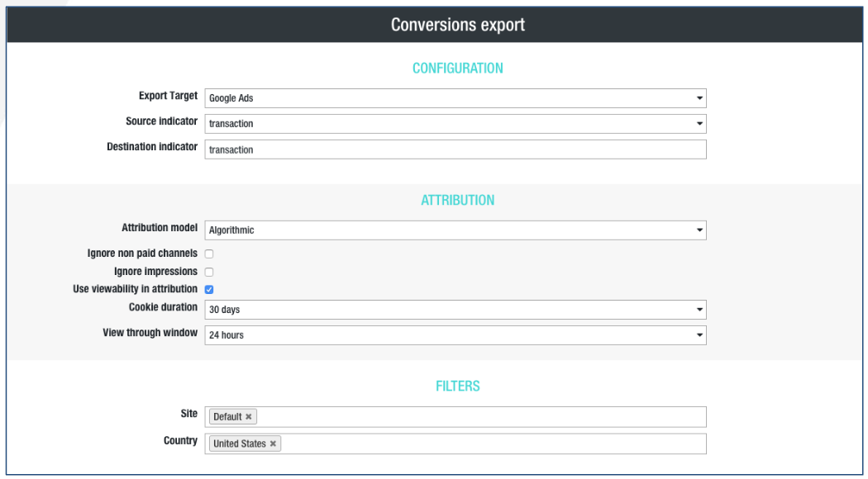
Task: Open the 30 days cookie duration dropdown
Action: tap(455, 310)
